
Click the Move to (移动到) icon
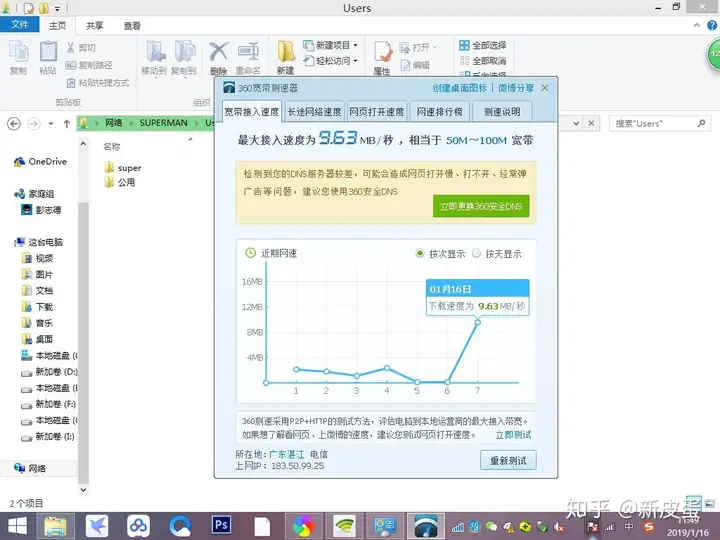point(154,57)
